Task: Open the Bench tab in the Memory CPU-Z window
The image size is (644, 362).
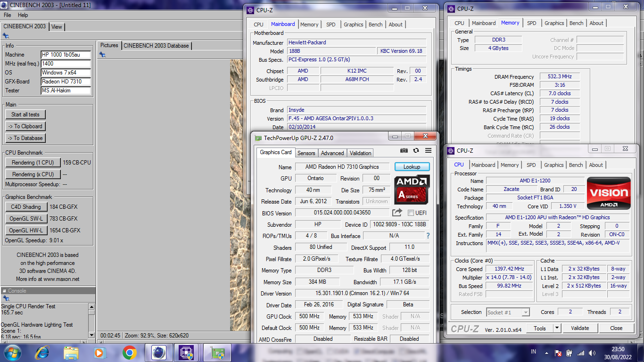Action: [x=577, y=23]
